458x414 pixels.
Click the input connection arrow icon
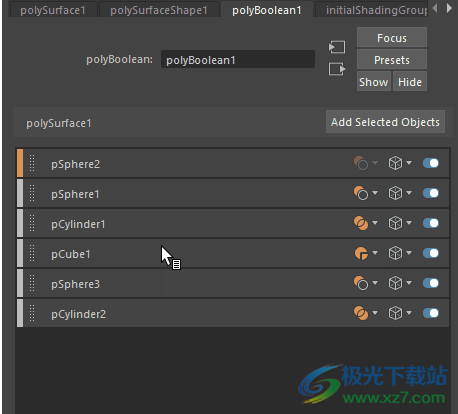[x=337, y=47]
